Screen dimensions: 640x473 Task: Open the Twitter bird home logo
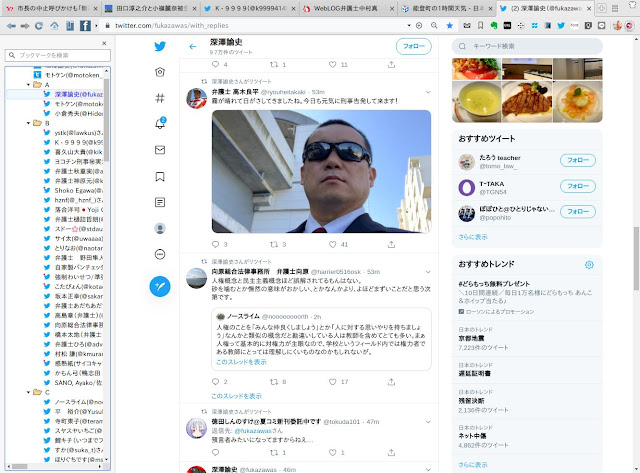(160, 46)
